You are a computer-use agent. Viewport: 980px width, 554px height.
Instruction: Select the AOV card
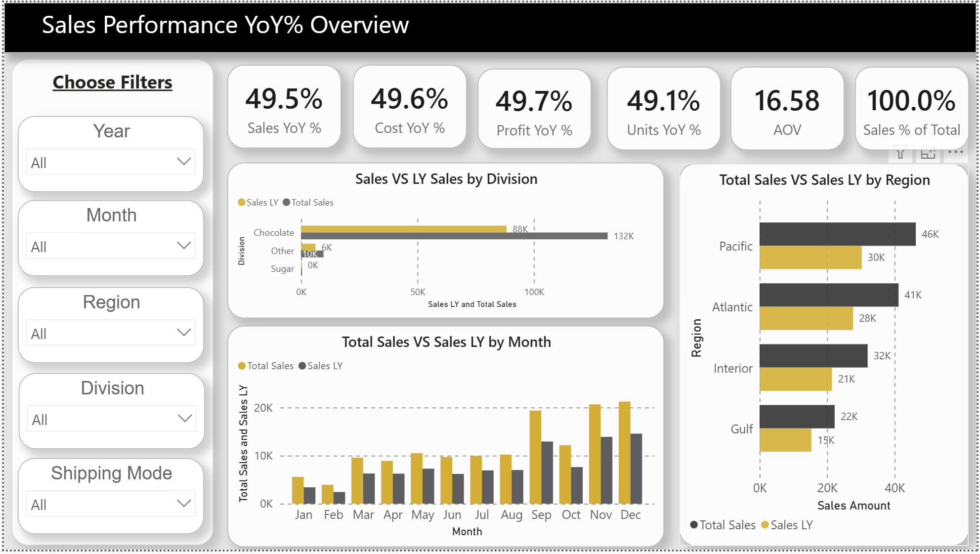(787, 109)
